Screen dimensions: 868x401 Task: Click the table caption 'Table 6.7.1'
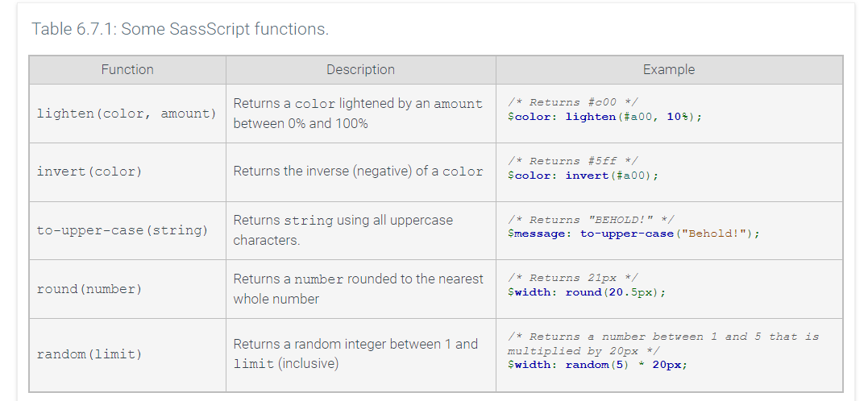(180, 30)
